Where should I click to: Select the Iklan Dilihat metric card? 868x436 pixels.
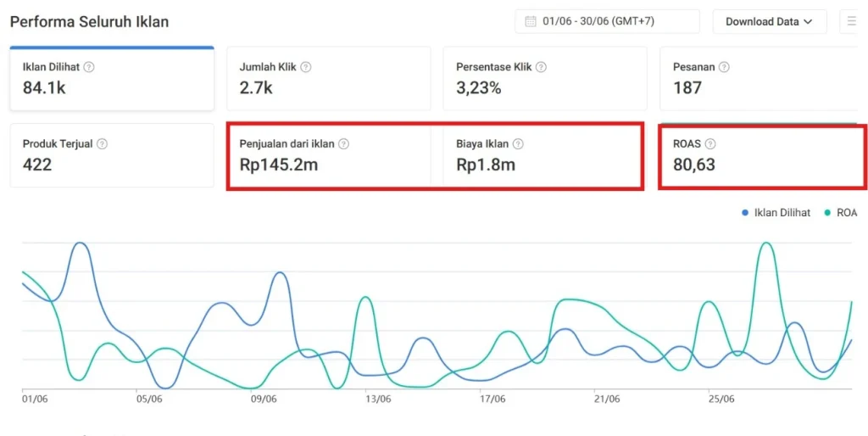112,79
